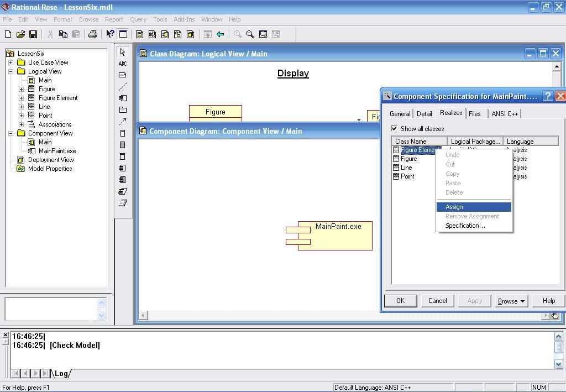Image resolution: width=566 pixels, height=392 pixels.
Task: Click the Browse Interaction Diagram toolbar icon
Action: (153, 34)
